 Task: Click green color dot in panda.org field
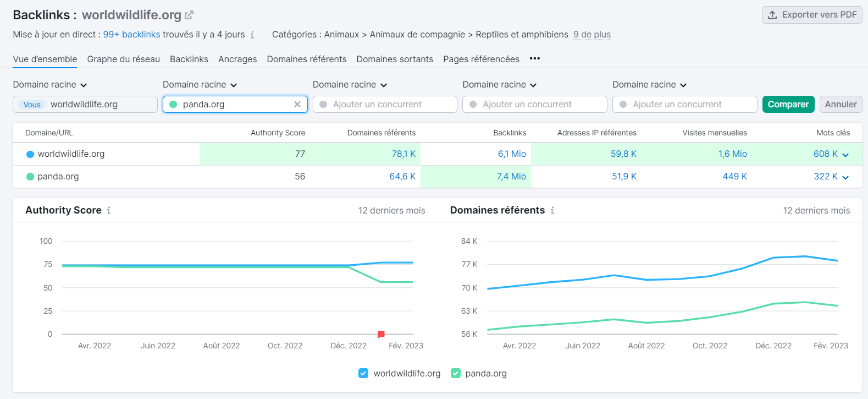173,104
